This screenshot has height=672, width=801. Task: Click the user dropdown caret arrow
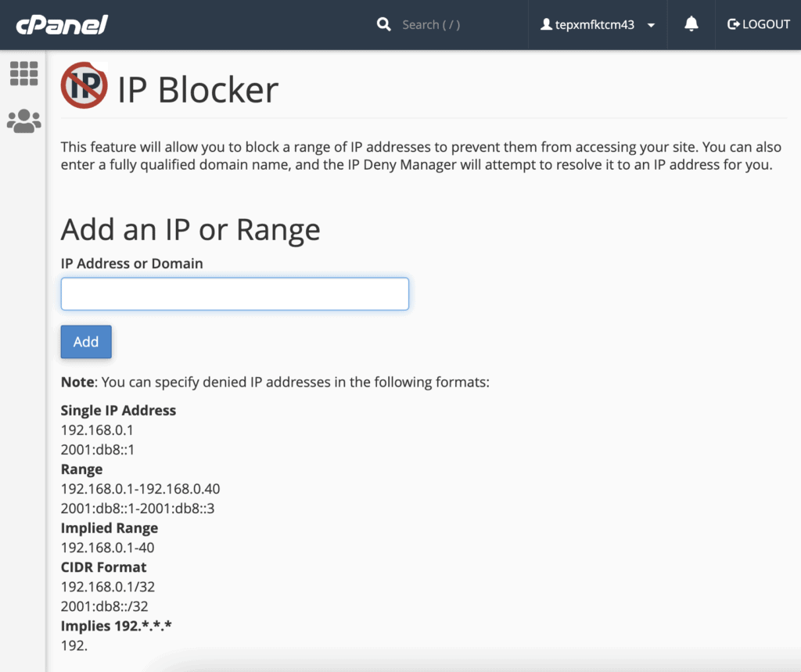pyautogui.click(x=651, y=25)
